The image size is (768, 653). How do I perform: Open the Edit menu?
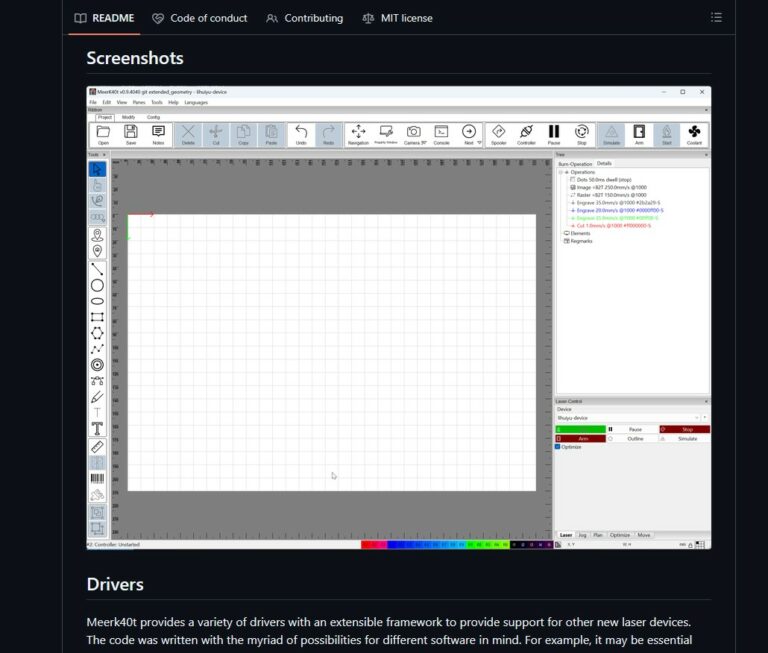click(x=106, y=102)
